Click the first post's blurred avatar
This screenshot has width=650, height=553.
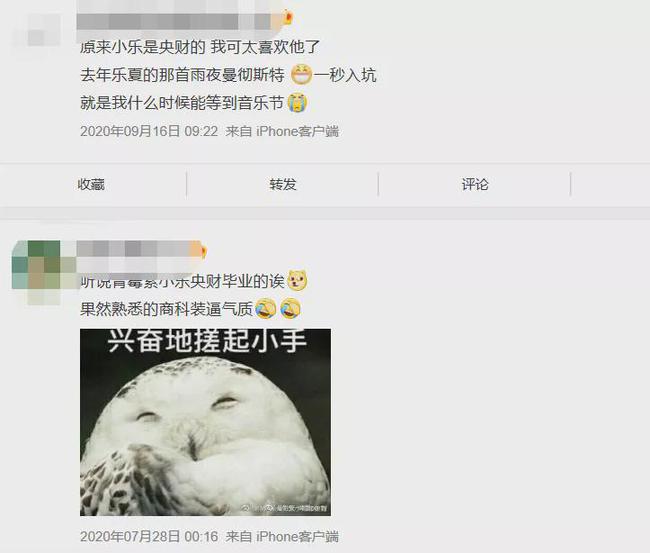click(37, 30)
